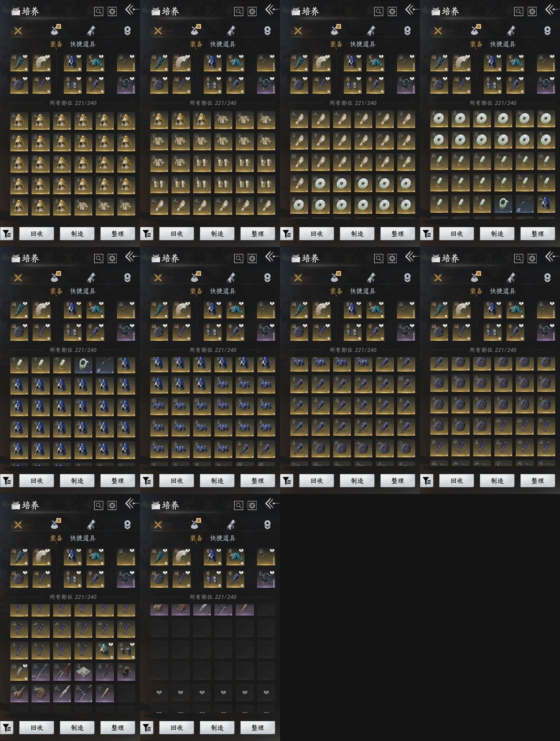
Task: Open filter icon in the mostly empty-grid panel
Action: [x=147, y=727]
